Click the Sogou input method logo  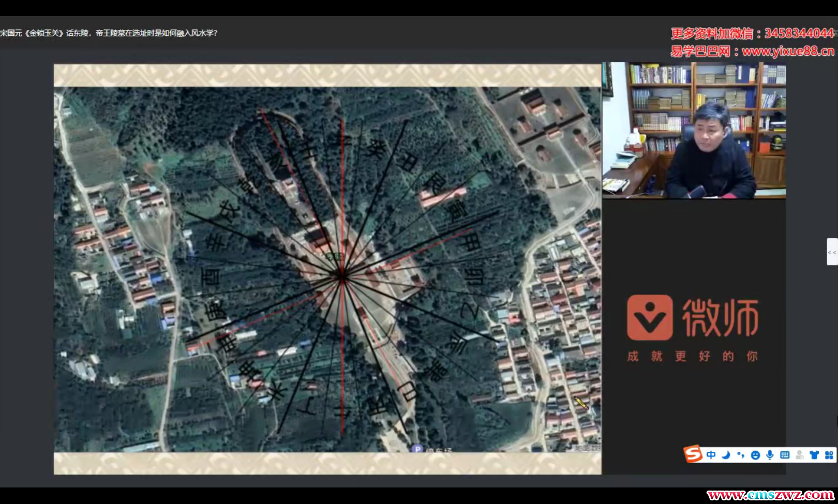pyautogui.click(x=693, y=454)
